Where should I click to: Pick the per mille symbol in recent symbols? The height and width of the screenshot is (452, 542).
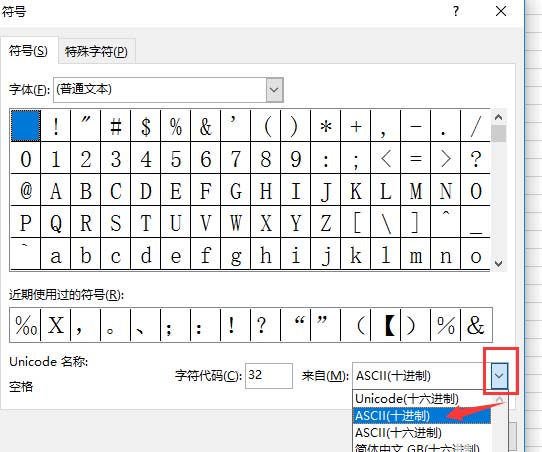coord(26,325)
